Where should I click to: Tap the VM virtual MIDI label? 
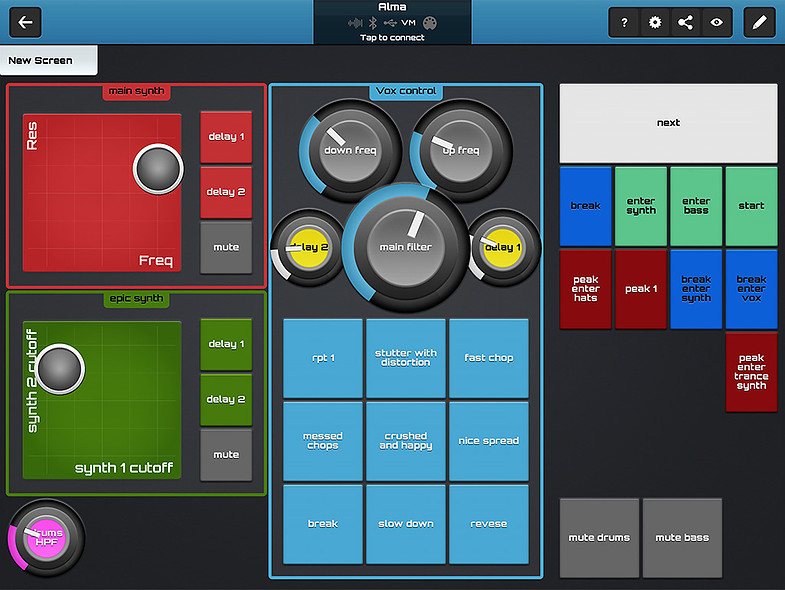[x=409, y=23]
